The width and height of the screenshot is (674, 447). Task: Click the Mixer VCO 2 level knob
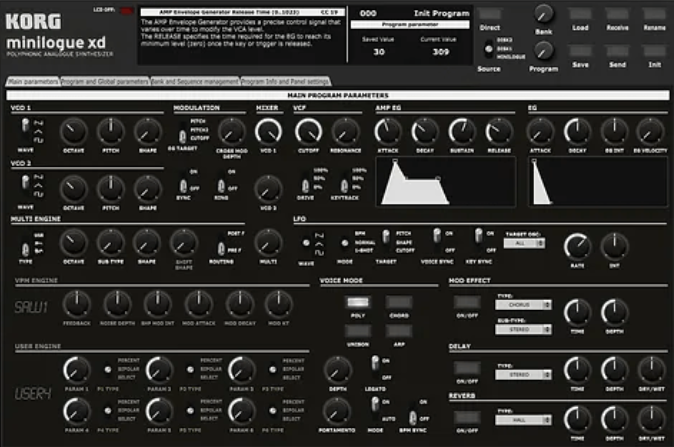click(x=268, y=189)
